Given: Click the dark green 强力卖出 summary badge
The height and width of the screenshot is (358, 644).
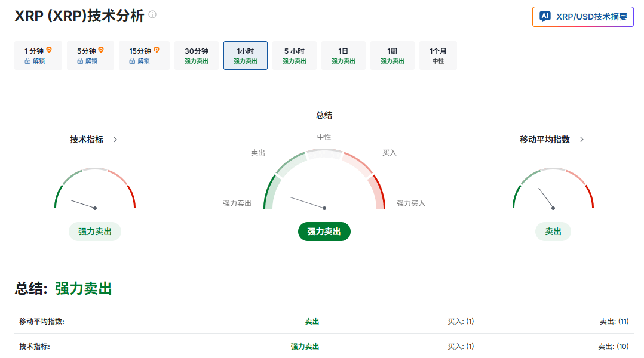Looking at the screenshot, I should click(x=324, y=232).
